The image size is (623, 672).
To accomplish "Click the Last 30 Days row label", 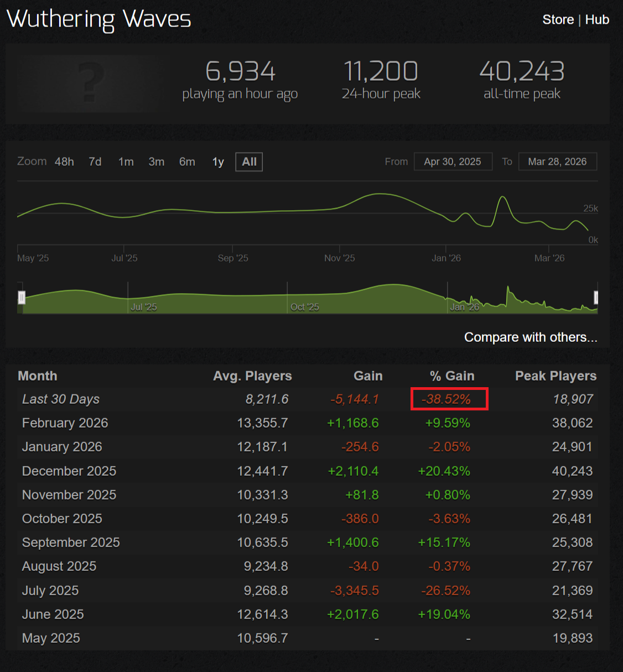I will (x=61, y=399).
